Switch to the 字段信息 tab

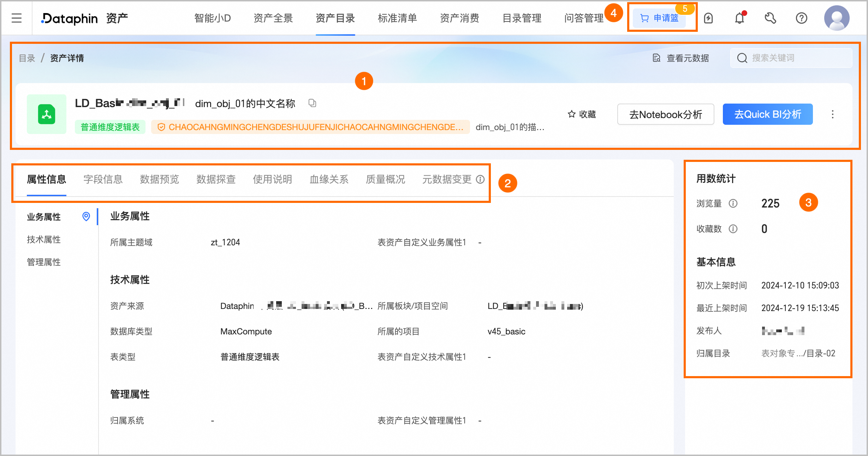click(102, 180)
